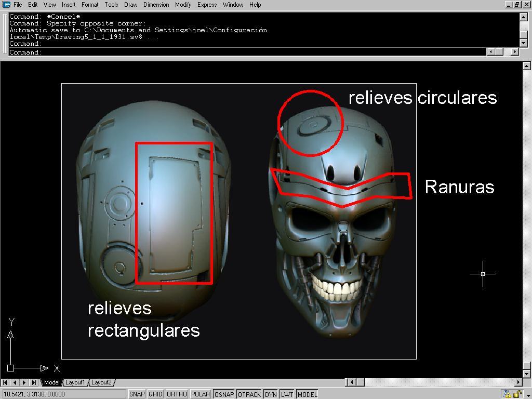Viewport: 532px width, 399px height.
Task: Click the drawing horizontal scroll right arrow
Action: coord(518,382)
